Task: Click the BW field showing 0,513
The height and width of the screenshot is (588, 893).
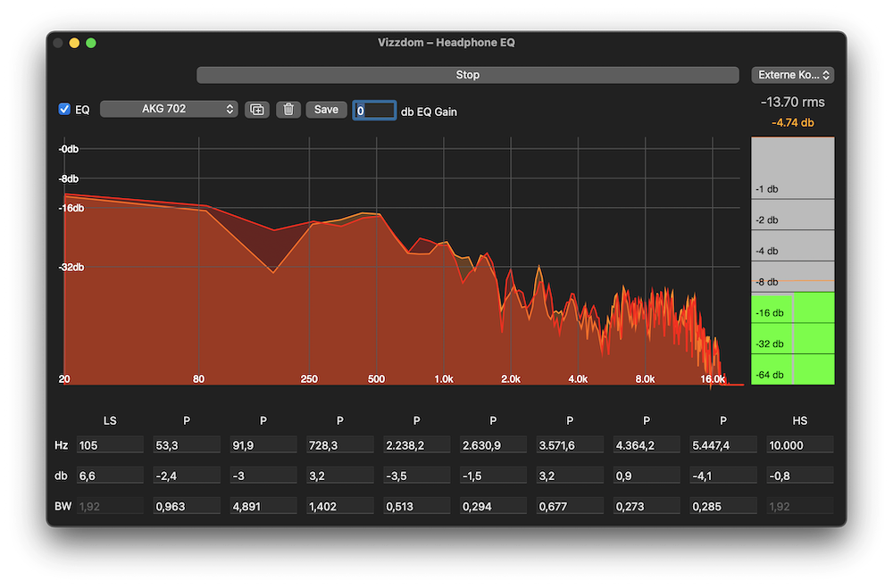Action: (417, 506)
